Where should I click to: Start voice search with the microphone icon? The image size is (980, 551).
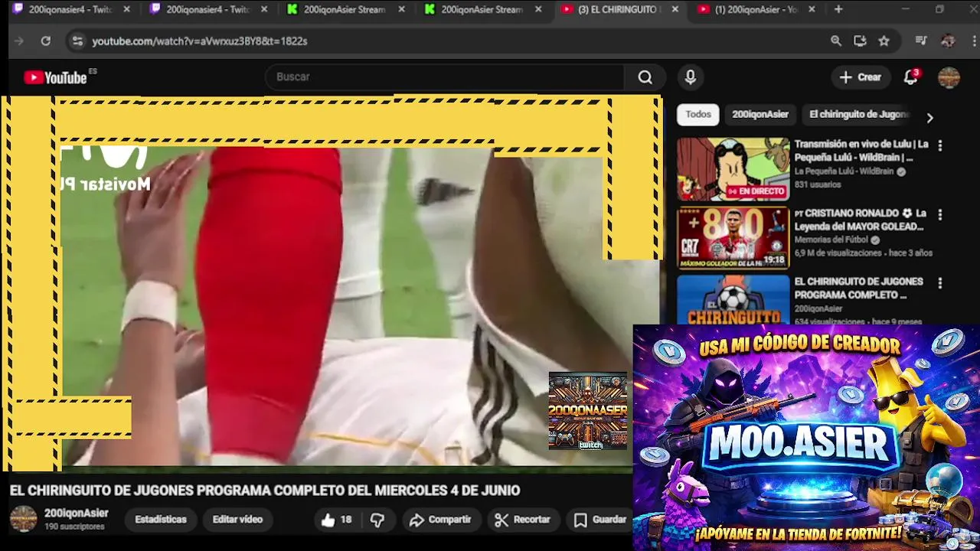click(691, 77)
